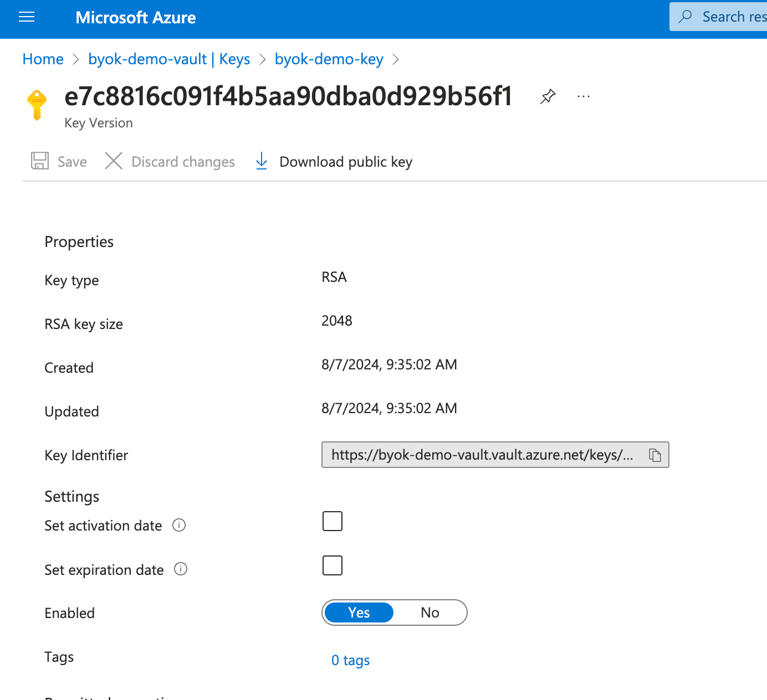Click the 2048 key size value
This screenshot has width=767, height=700.
click(x=337, y=321)
